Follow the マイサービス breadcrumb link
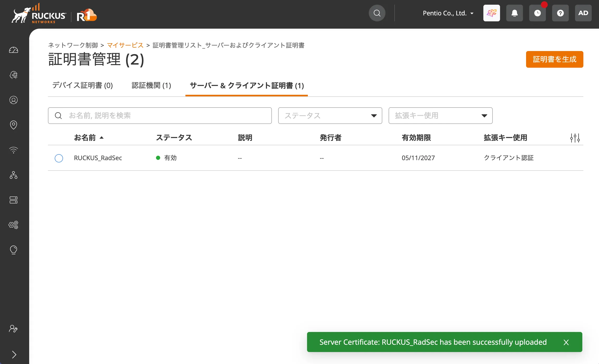The height and width of the screenshot is (364, 599). [125, 45]
